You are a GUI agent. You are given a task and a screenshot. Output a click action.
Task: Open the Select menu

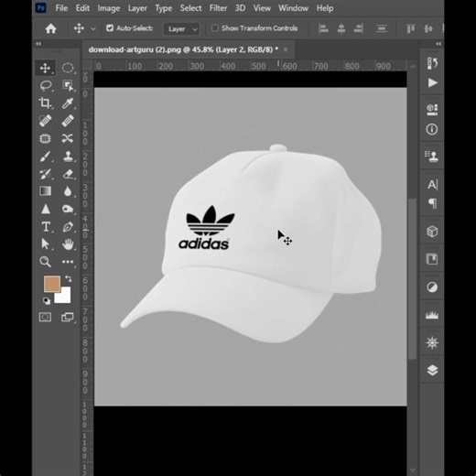pos(190,8)
